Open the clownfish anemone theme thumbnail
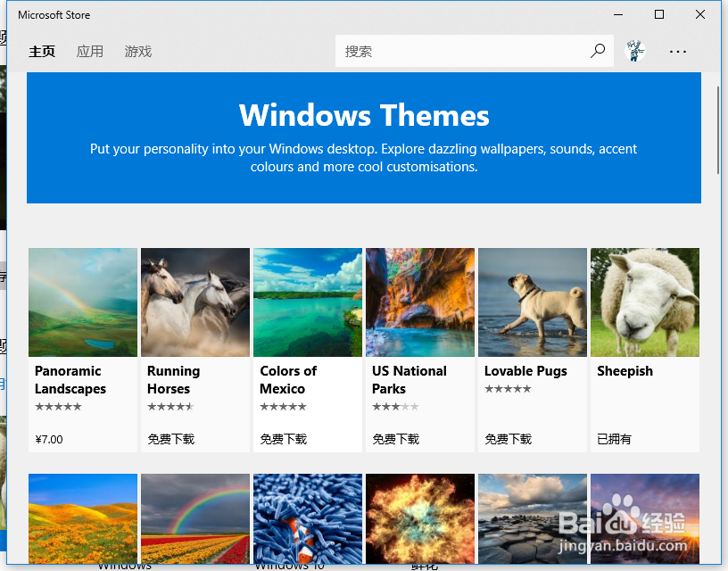The width and height of the screenshot is (728, 571). click(x=308, y=519)
